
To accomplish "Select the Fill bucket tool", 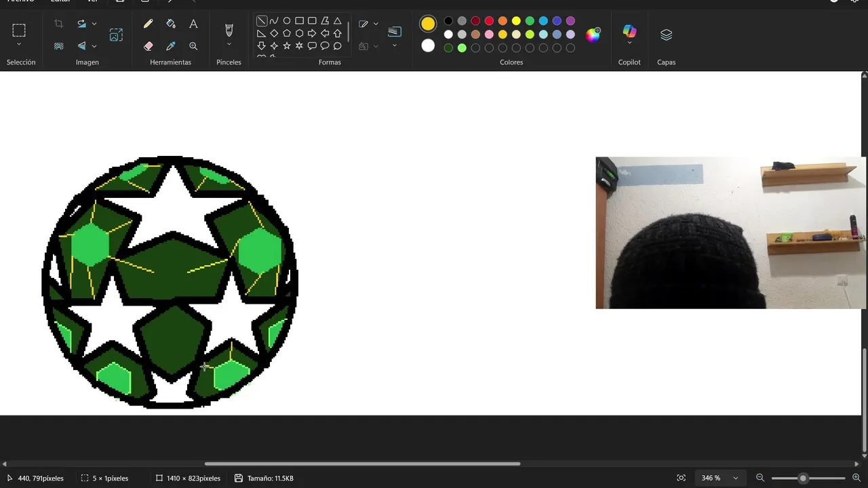I will point(171,24).
